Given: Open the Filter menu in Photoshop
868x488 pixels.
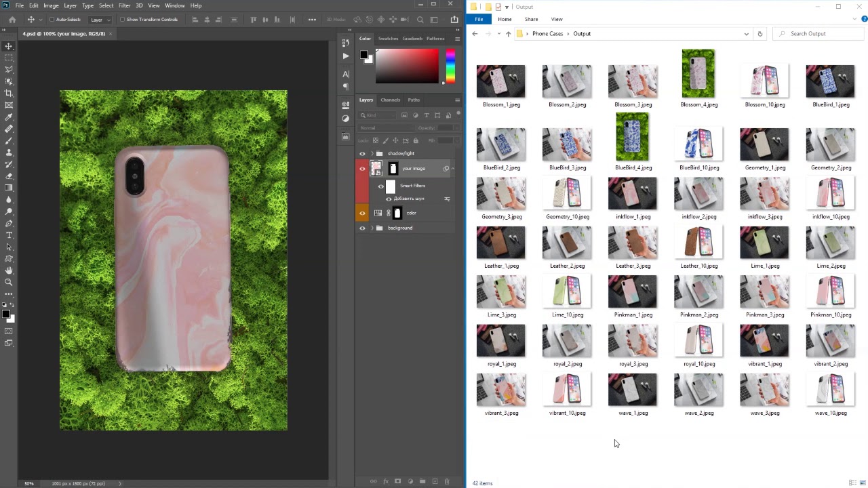Looking at the screenshot, I should click(x=124, y=5).
